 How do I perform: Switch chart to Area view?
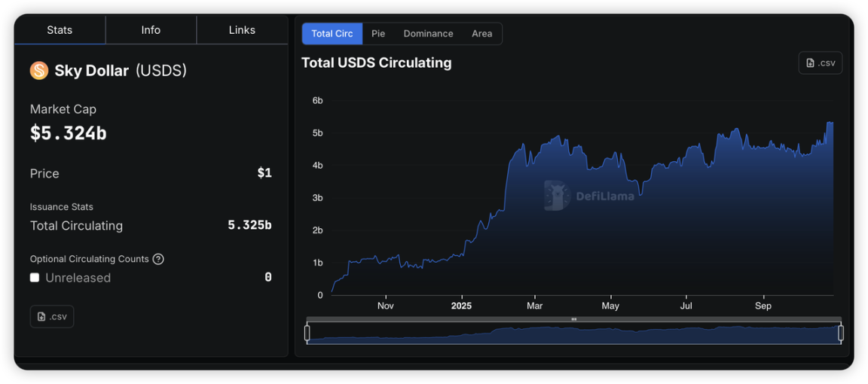[481, 34]
